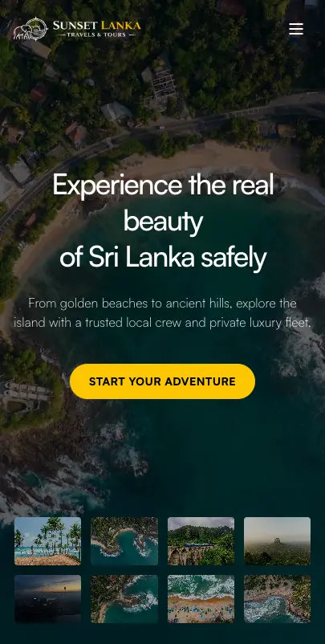Select the crowded beach surf thumbnail
Screen dimensions: 325x644
click(x=201, y=599)
